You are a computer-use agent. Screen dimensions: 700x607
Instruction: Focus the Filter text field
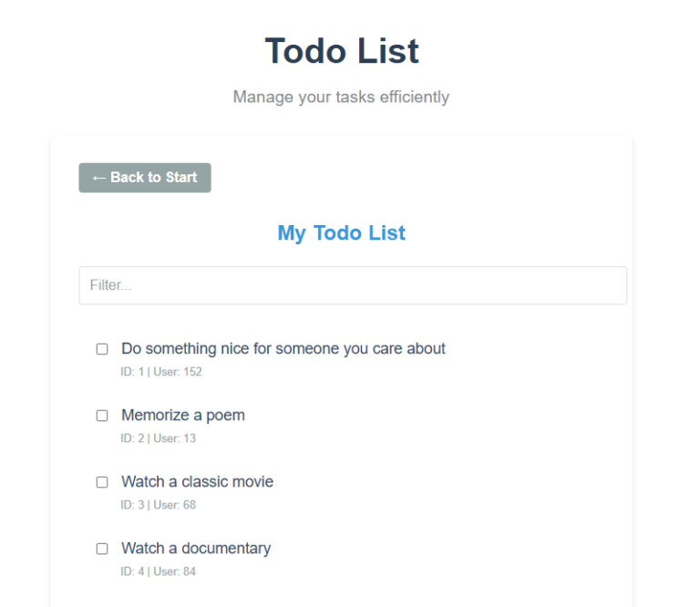353,285
